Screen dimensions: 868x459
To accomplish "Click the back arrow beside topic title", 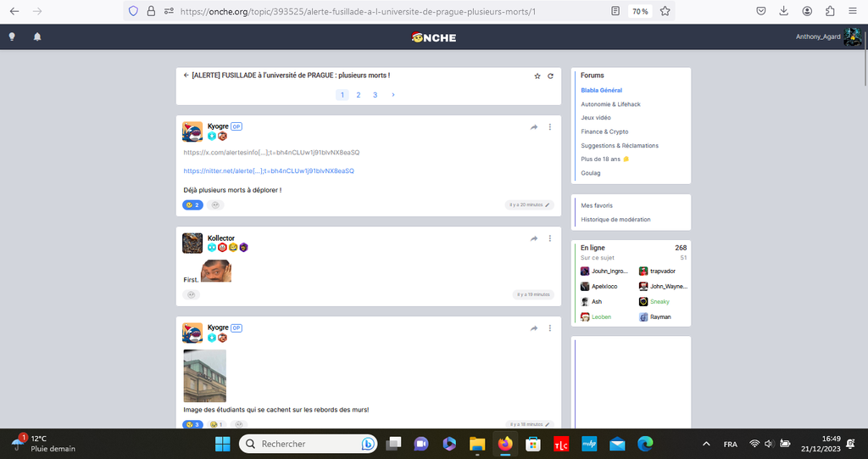I will tap(186, 75).
